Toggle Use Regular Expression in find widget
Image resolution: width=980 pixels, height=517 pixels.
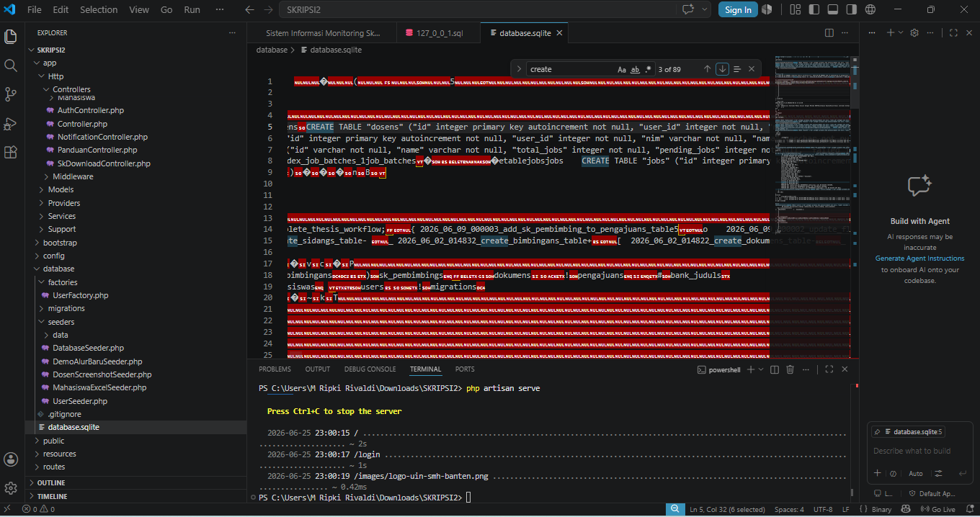pyautogui.click(x=648, y=69)
